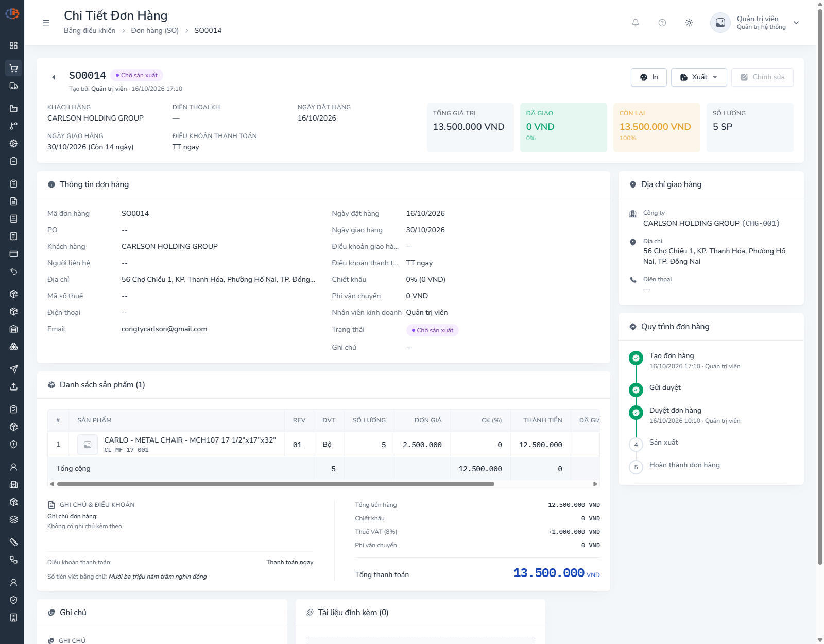Open the factory production icon in sidebar
This screenshot has width=824, height=644.
pos(13,108)
